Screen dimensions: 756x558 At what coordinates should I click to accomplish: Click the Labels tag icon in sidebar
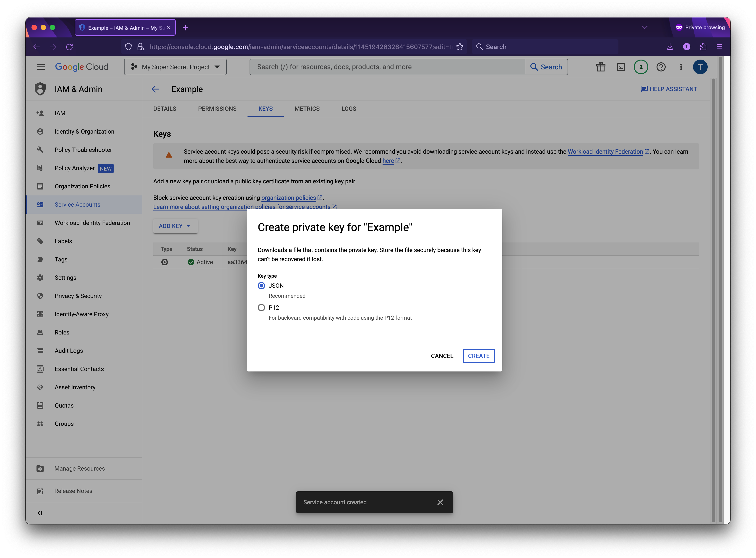[40, 241]
